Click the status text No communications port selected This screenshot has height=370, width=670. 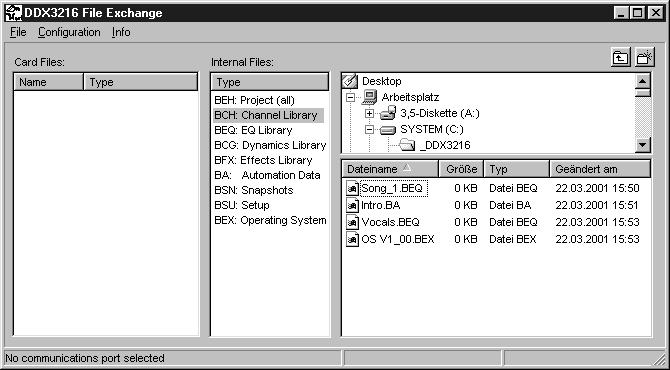(x=85, y=358)
